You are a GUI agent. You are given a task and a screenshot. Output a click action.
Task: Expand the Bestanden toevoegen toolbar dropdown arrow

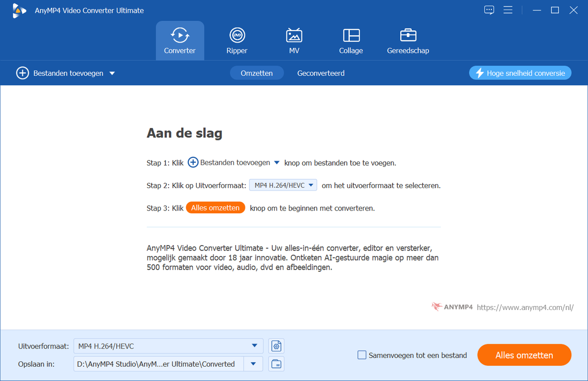(112, 73)
